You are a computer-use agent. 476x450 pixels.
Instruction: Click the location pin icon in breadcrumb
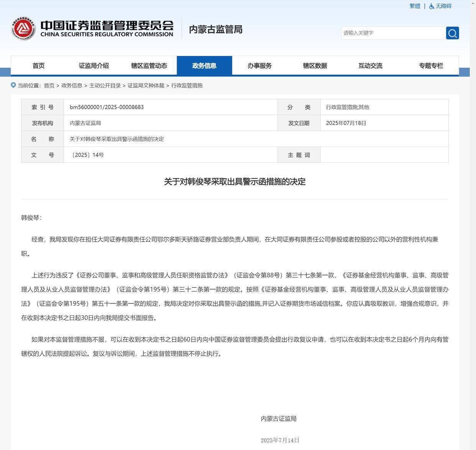tap(13, 85)
